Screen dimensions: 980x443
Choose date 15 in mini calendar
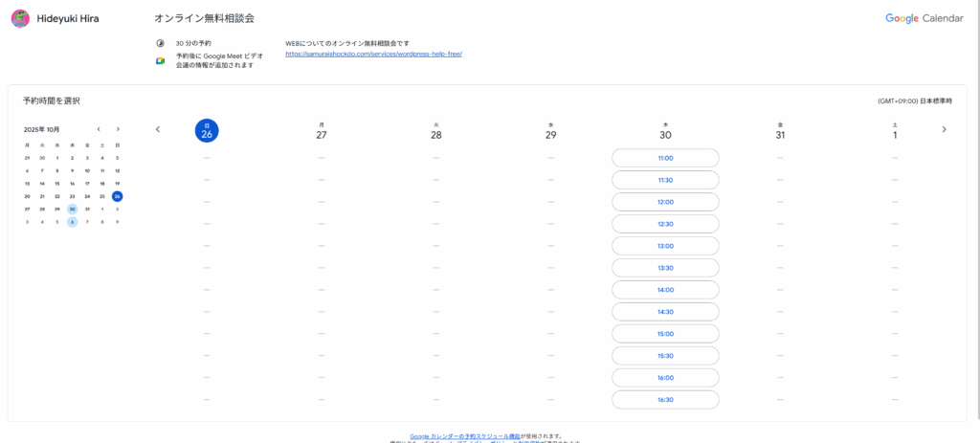click(x=57, y=184)
